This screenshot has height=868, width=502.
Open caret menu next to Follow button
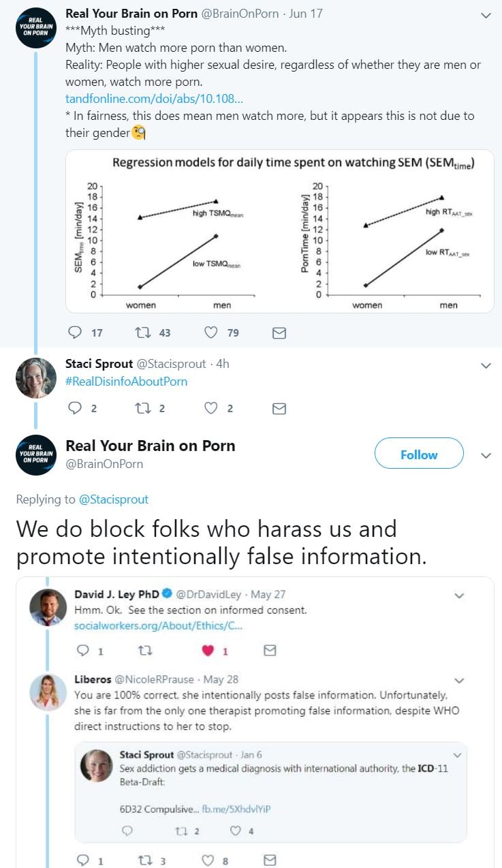[x=486, y=455]
